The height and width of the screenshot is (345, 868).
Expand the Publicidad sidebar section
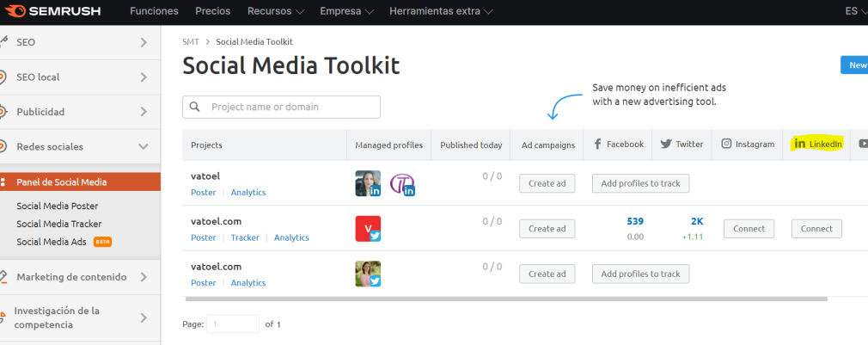[x=80, y=112]
